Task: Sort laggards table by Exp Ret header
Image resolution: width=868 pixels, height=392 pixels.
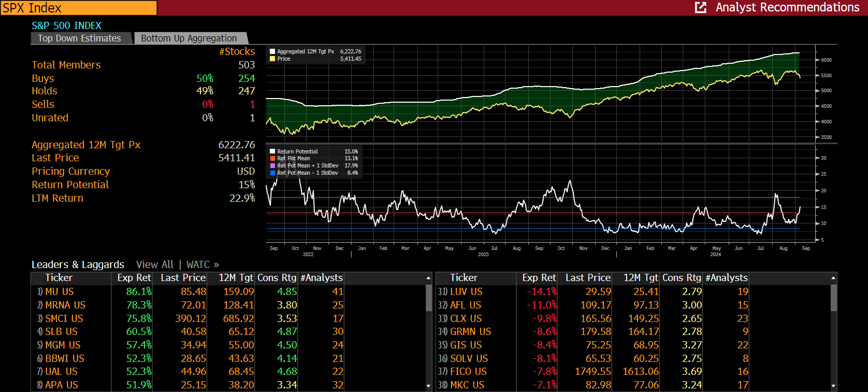Action: pyautogui.click(x=537, y=278)
